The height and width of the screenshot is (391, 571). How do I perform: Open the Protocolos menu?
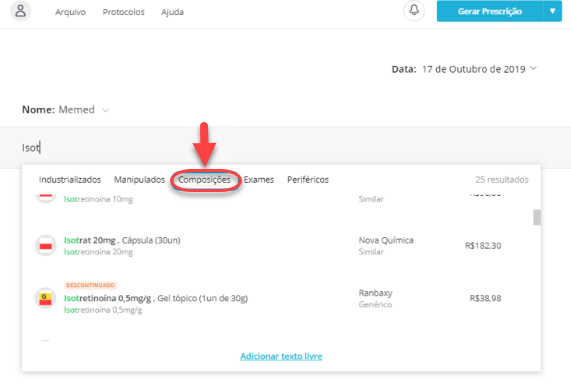pyautogui.click(x=123, y=12)
